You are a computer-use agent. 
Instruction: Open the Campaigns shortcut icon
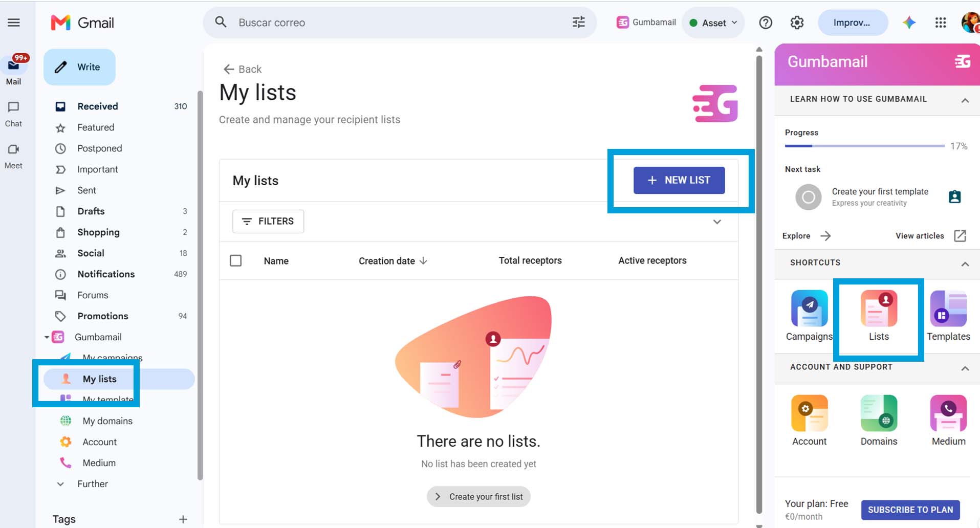tap(809, 309)
